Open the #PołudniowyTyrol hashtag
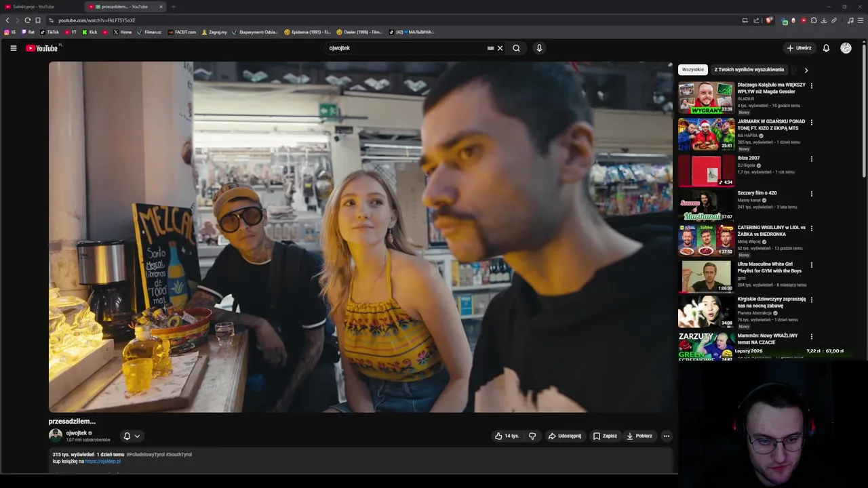Viewport: 868px width, 488px height. [145, 455]
